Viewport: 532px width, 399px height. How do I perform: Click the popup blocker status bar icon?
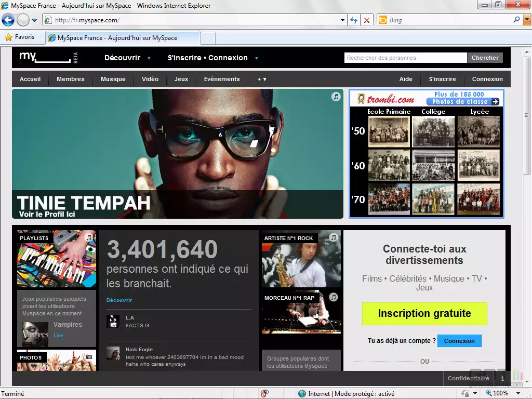264,393
